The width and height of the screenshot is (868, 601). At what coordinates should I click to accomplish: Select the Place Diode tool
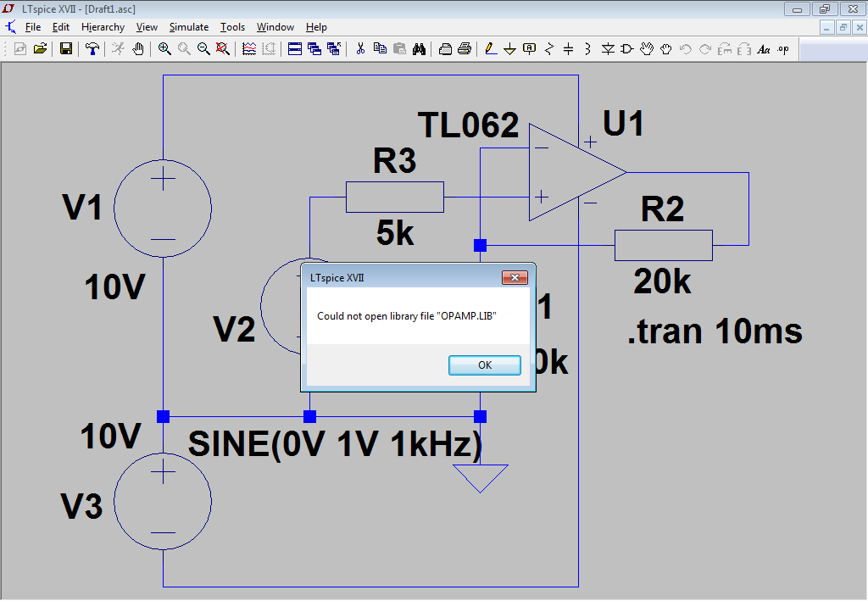pos(608,49)
